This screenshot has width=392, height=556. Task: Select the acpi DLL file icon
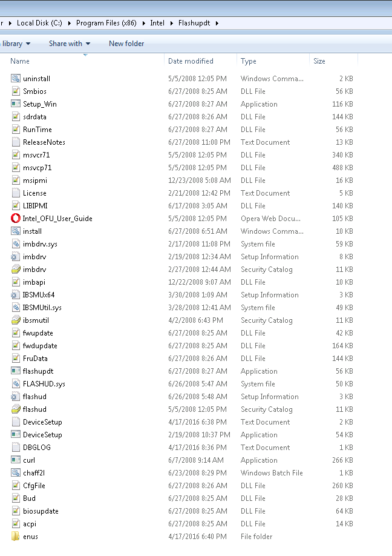pyautogui.click(x=16, y=524)
